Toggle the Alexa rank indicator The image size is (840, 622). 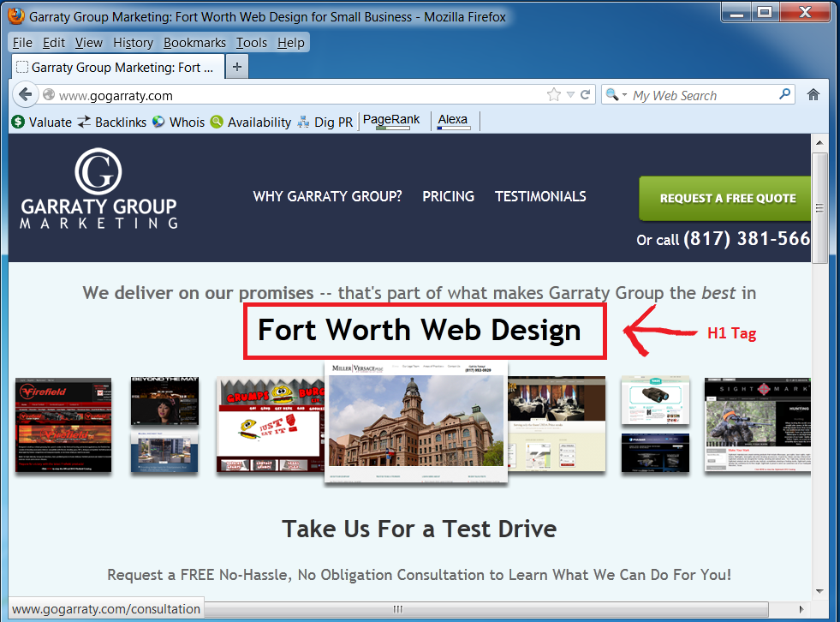(453, 120)
